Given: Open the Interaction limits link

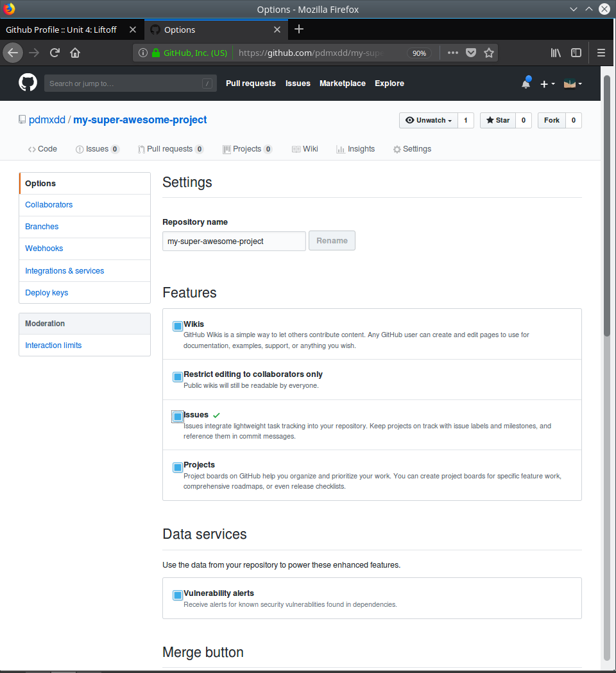Looking at the screenshot, I should point(53,345).
